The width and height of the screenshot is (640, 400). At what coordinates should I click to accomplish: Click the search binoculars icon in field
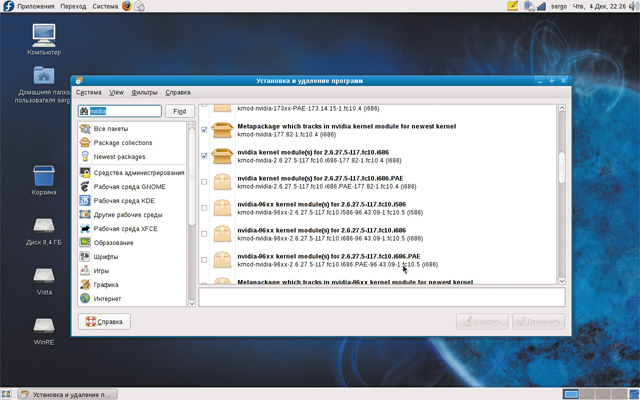pyautogui.click(x=84, y=111)
